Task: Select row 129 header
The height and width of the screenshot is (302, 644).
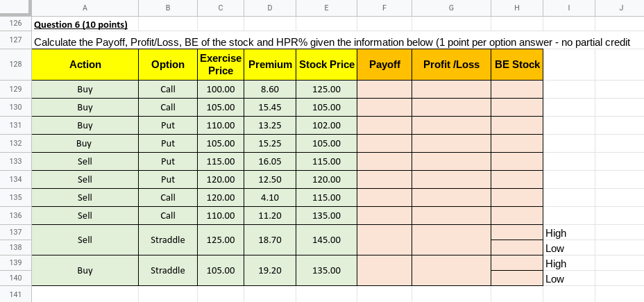Action: (15, 89)
